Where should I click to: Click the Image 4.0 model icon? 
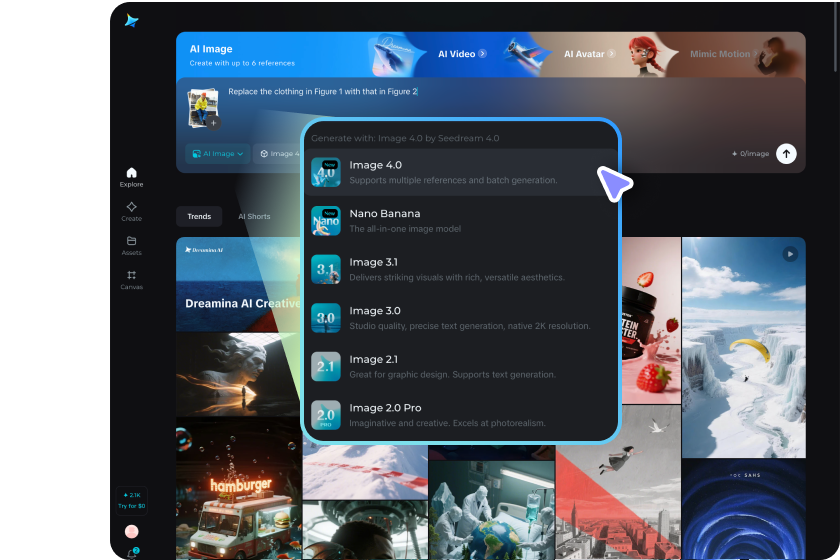point(326,172)
